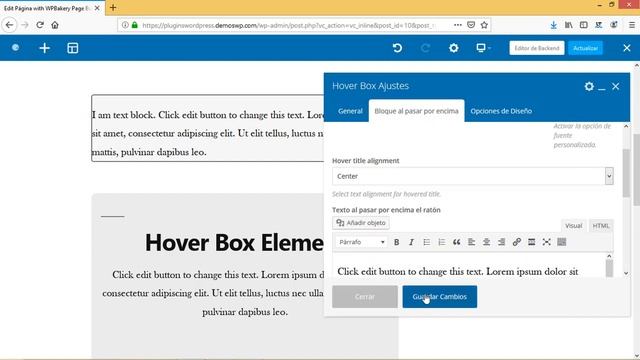Select Bloque al pasar por encima tab
This screenshot has height=360, width=640.
[x=416, y=111]
